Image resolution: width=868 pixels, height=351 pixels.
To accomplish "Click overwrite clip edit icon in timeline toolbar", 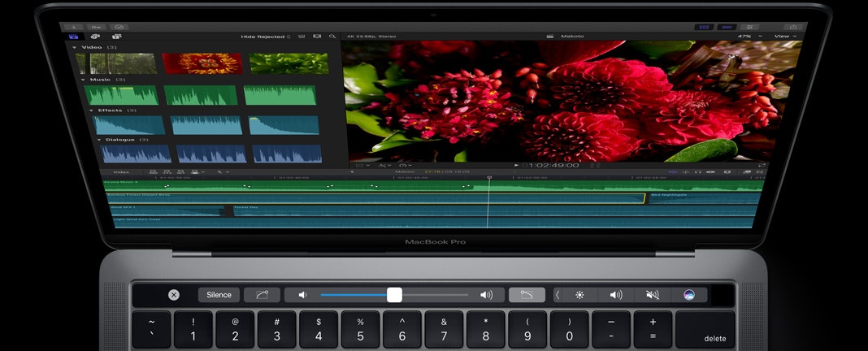I will point(194,172).
